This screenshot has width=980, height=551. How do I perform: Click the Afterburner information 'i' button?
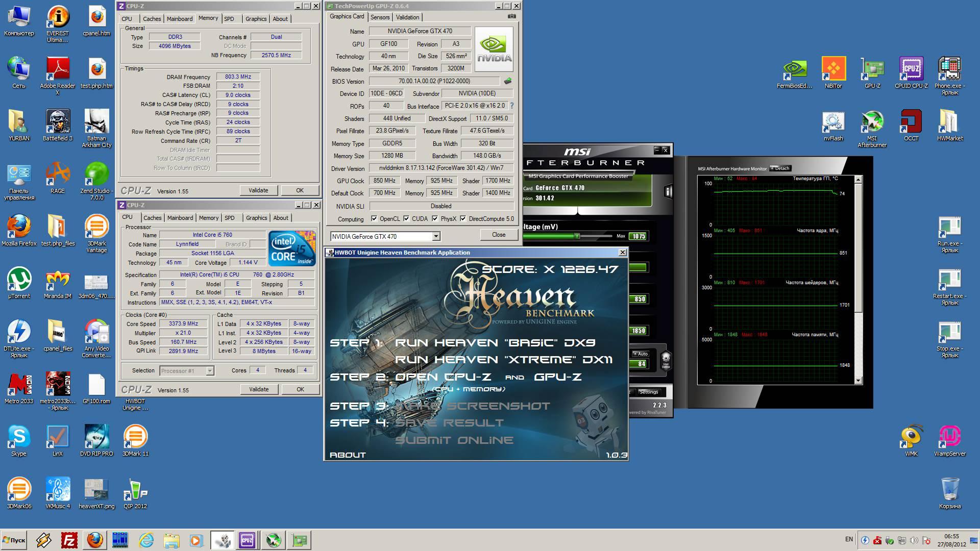point(668,191)
